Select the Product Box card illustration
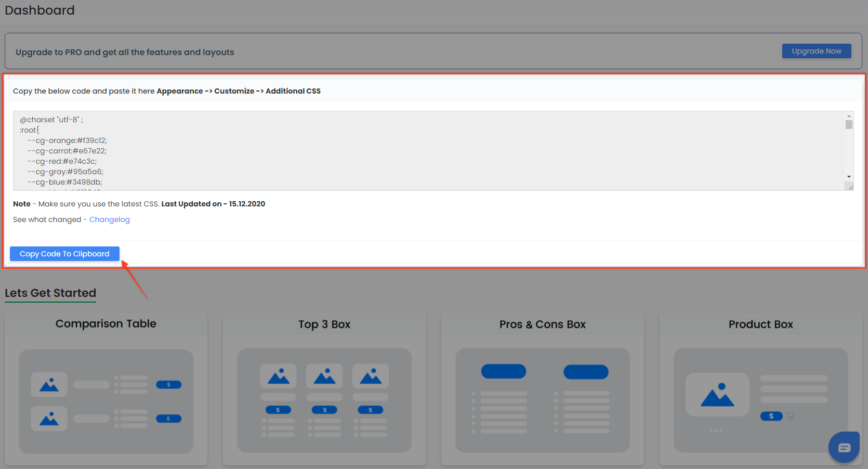Screen dimensions: 868x469 pyautogui.click(x=761, y=400)
